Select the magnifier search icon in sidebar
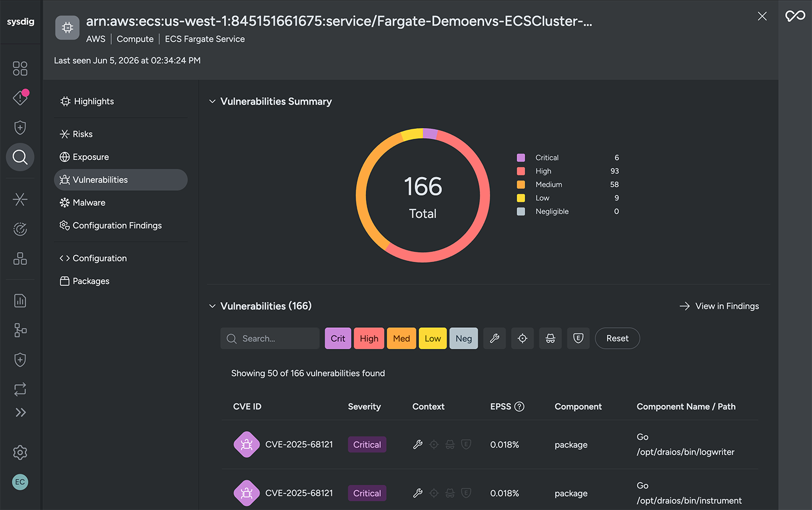Viewport: 812px width, 510px height. click(20, 157)
